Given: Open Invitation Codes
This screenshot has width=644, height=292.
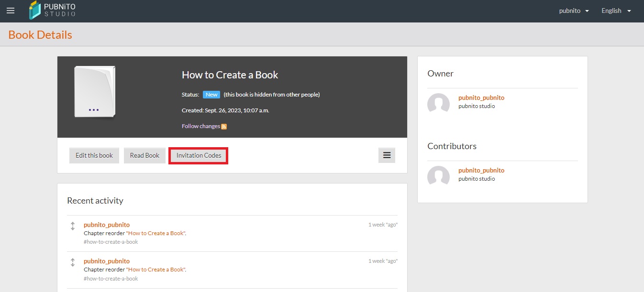Looking at the screenshot, I should tap(199, 155).
